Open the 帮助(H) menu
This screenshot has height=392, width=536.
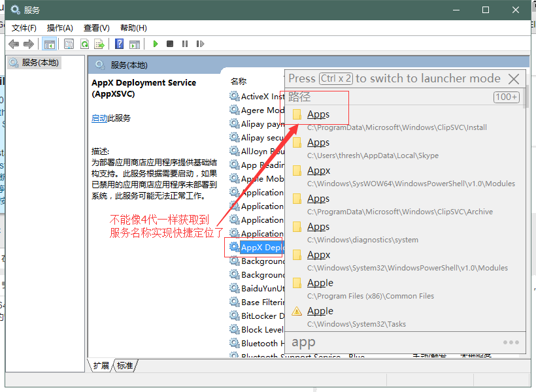133,28
